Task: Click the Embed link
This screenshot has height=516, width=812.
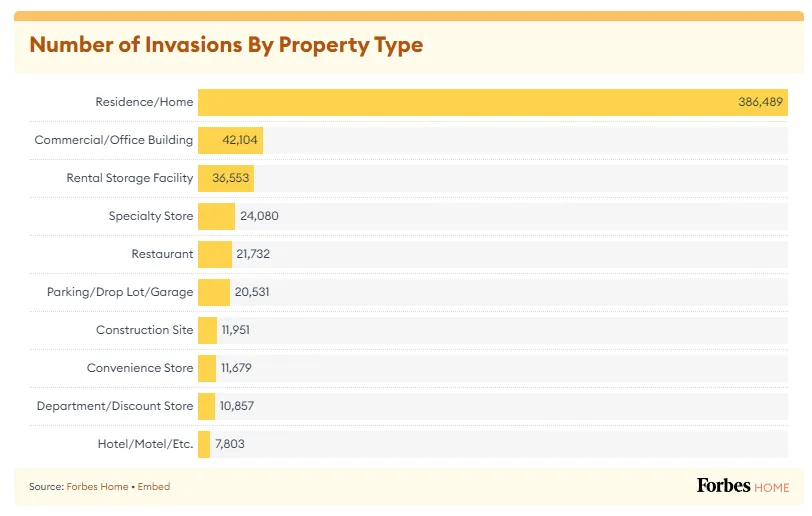Action: pos(154,486)
